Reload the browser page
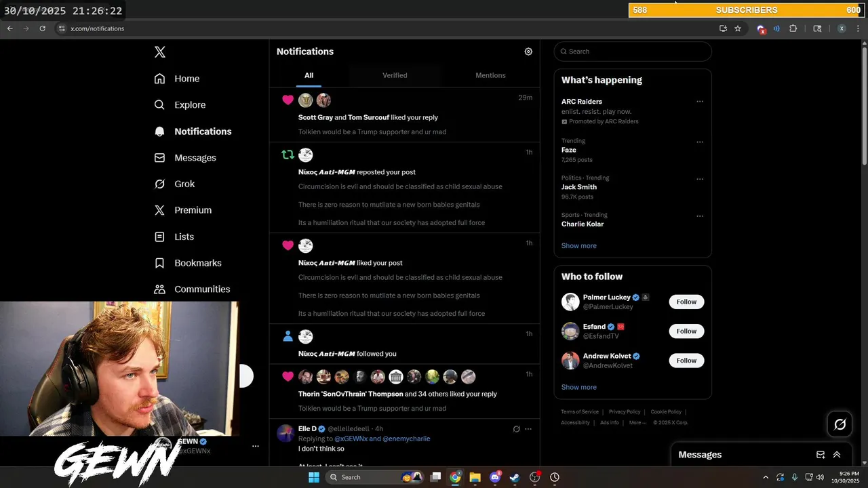This screenshot has height=488, width=868. tap(42, 28)
